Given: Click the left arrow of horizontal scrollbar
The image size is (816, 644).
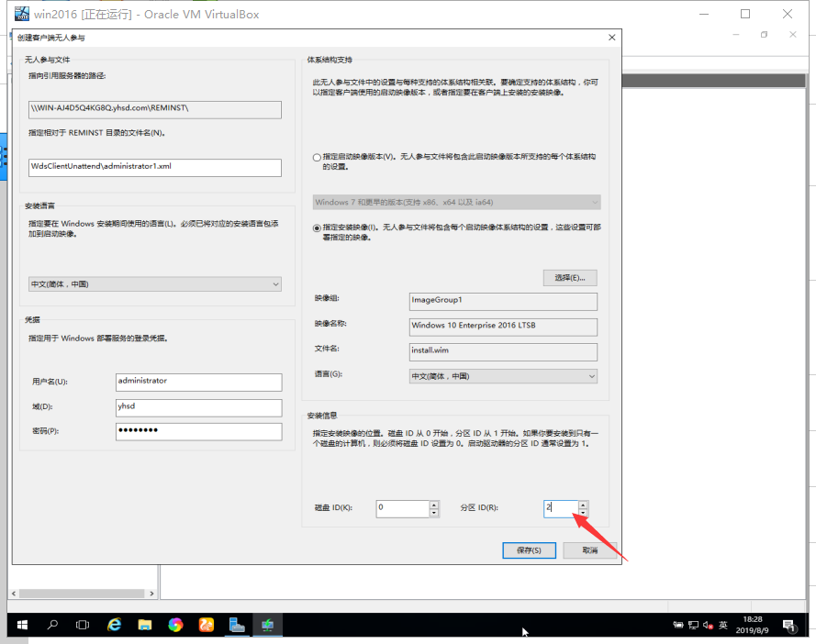Looking at the screenshot, I should point(14,594).
